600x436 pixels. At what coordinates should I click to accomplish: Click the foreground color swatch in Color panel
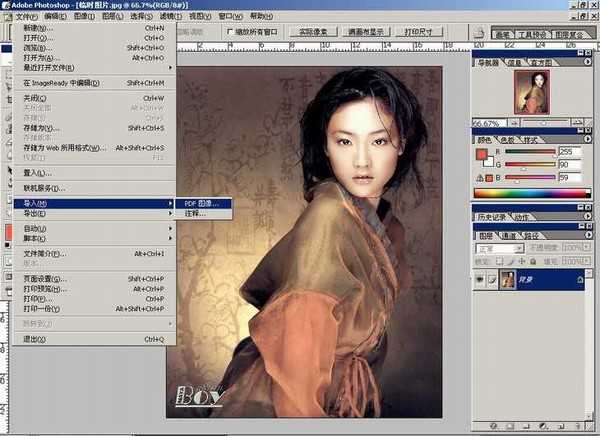coord(482,153)
